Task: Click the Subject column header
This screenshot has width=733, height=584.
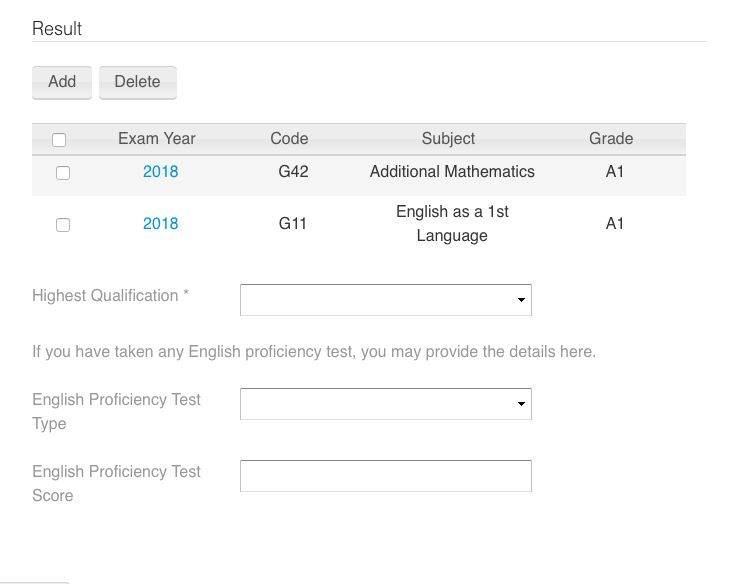Action: [x=448, y=139]
